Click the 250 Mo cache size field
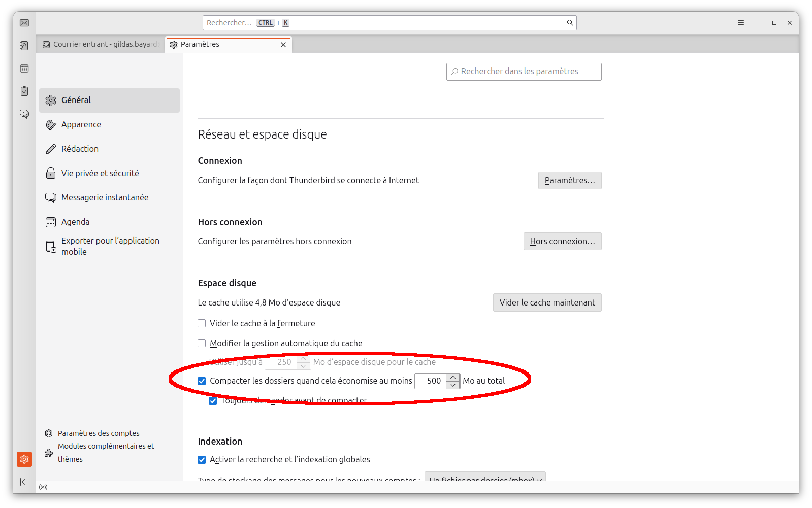 281,362
